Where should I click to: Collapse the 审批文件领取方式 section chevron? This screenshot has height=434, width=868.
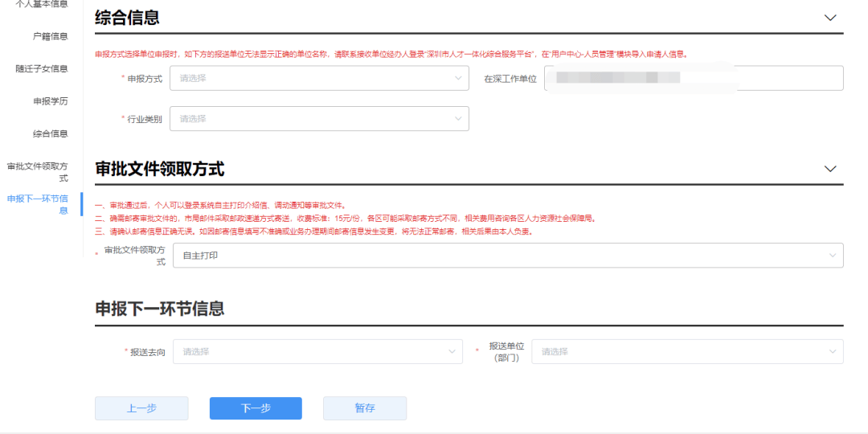pyautogui.click(x=830, y=169)
